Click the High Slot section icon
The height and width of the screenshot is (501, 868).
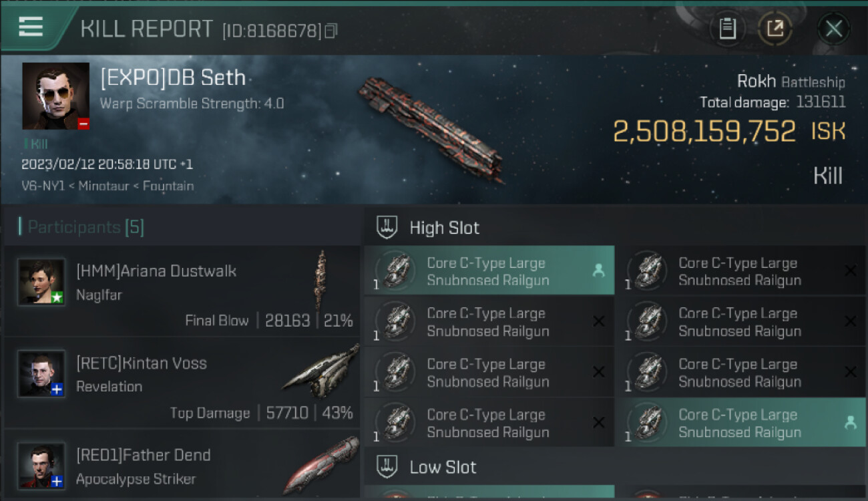[x=387, y=227]
